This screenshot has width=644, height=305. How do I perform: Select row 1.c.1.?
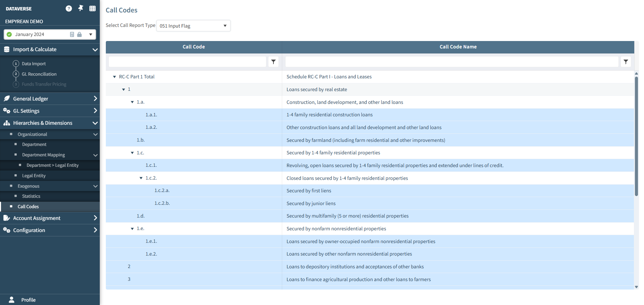tap(370, 165)
